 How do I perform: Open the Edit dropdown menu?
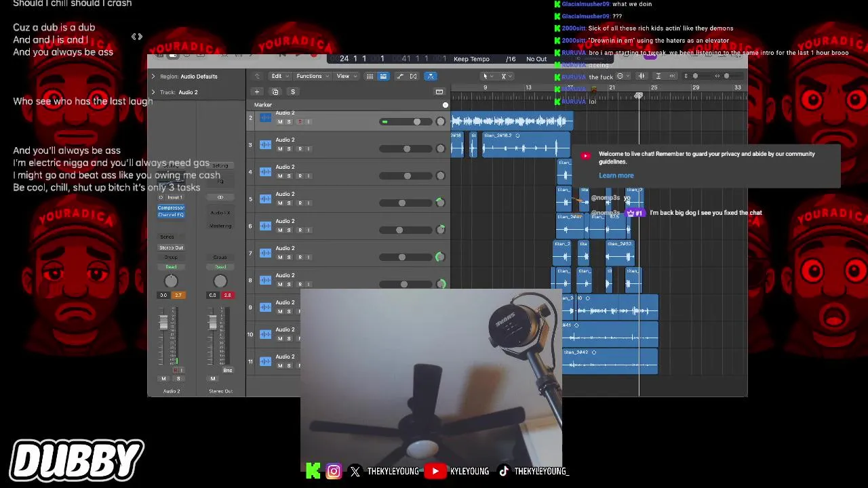tap(280, 76)
